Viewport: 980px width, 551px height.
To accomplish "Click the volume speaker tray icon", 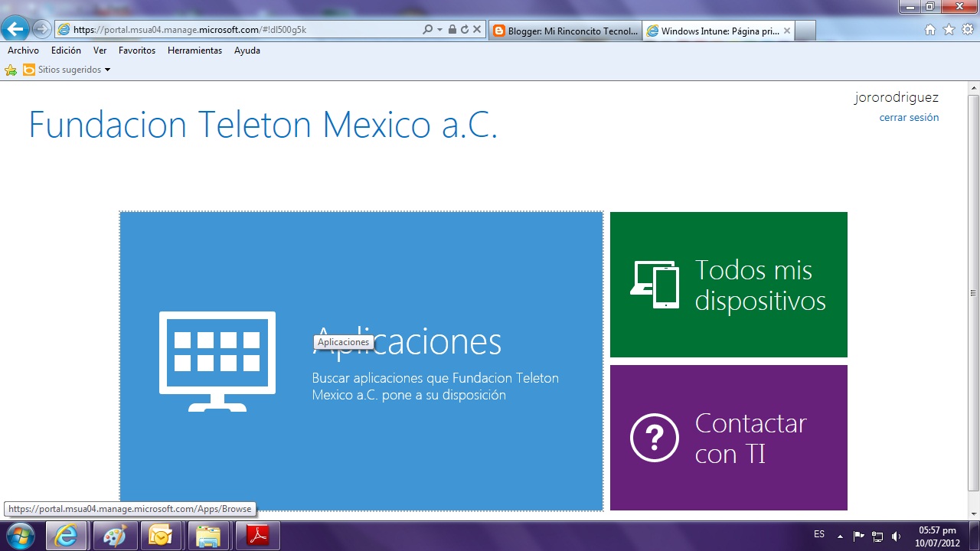I will point(897,536).
